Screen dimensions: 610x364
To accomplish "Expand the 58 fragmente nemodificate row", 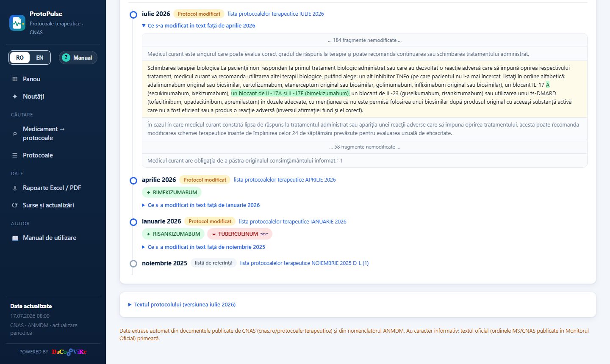I will (365, 147).
